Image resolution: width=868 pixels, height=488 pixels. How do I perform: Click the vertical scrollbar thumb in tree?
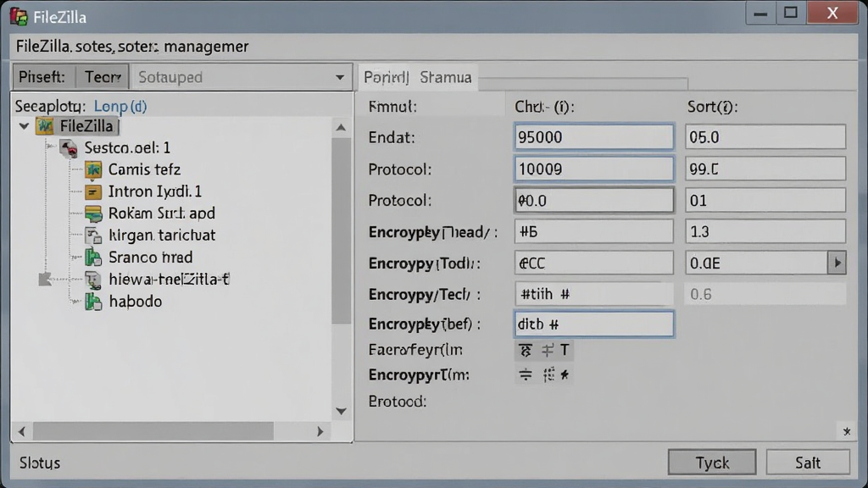(341, 230)
